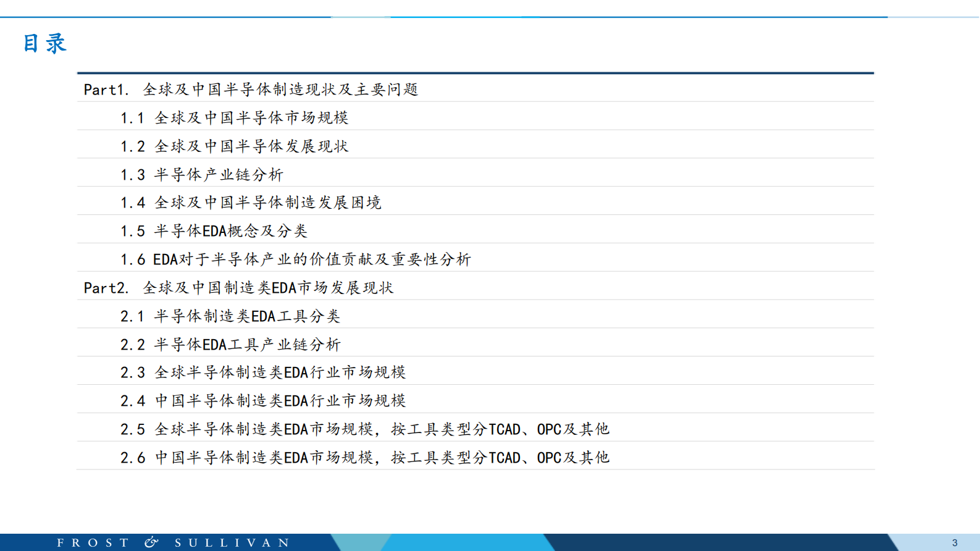Viewport: 980px width, 551px height.
Task: Go to section 1.1 全球及中国半导体市场规模
Action: click(x=234, y=117)
